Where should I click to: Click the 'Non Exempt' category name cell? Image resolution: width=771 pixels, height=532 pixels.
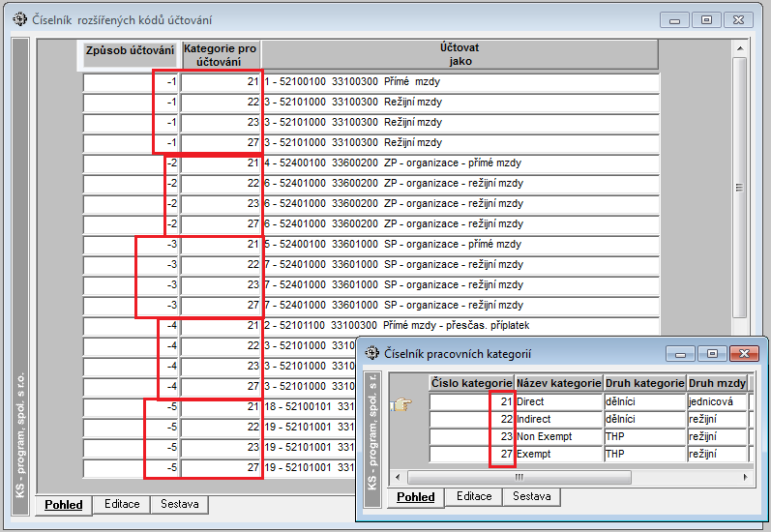coord(559,436)
